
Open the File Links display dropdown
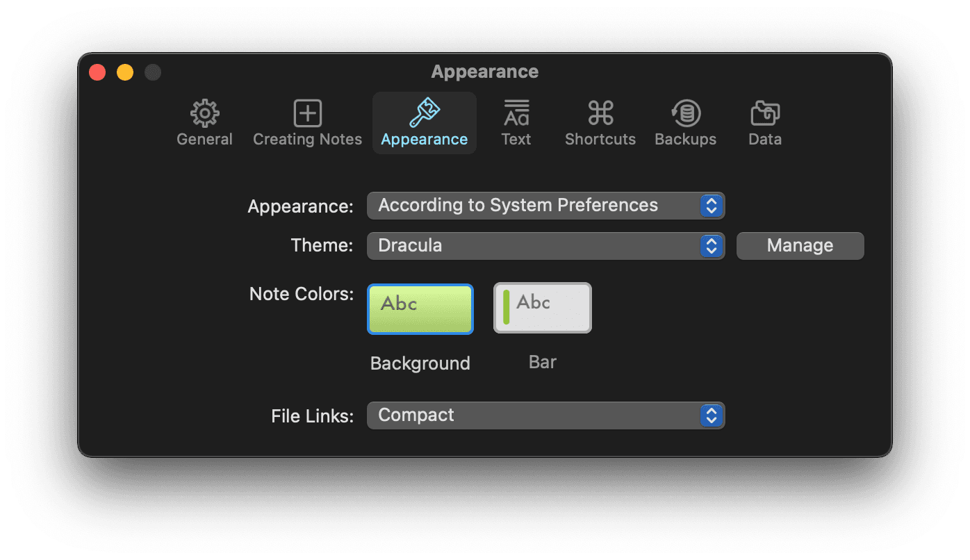tap(545, 415)
